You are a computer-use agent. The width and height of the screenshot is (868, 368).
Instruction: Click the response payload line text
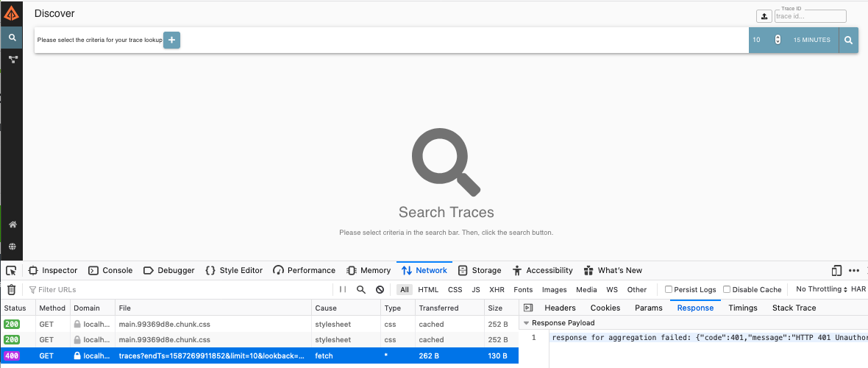click(x=710, y=338)
